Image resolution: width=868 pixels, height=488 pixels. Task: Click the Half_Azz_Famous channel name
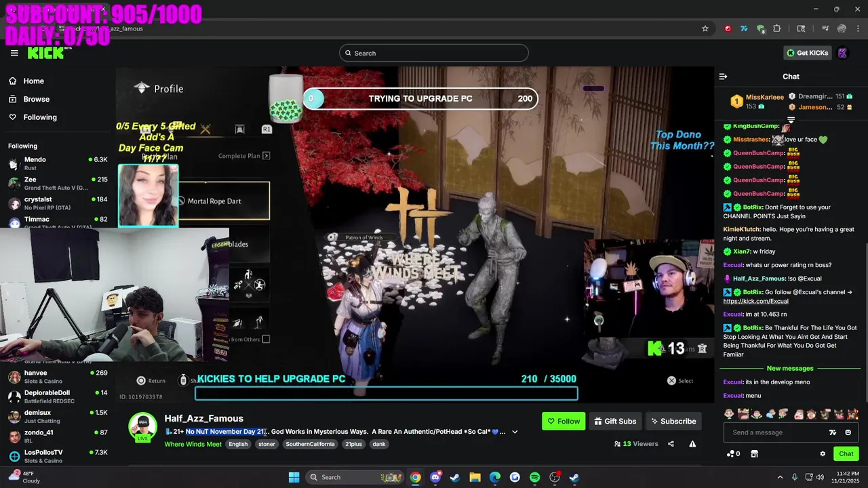point(203,418)
